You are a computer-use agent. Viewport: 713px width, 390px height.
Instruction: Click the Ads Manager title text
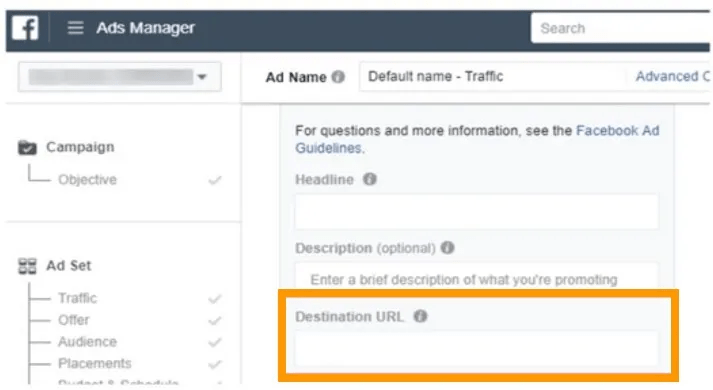click(146, 28)
